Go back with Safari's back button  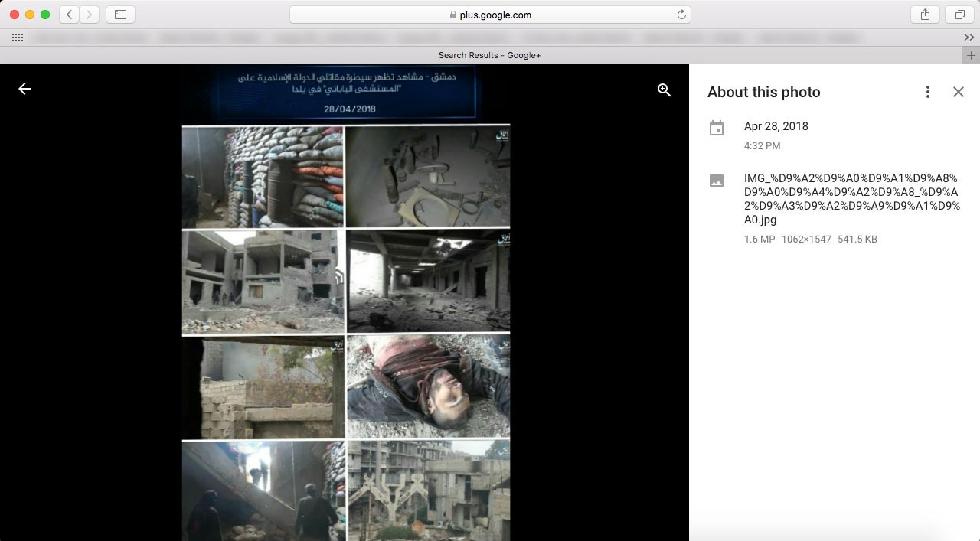tap(70, 15)
